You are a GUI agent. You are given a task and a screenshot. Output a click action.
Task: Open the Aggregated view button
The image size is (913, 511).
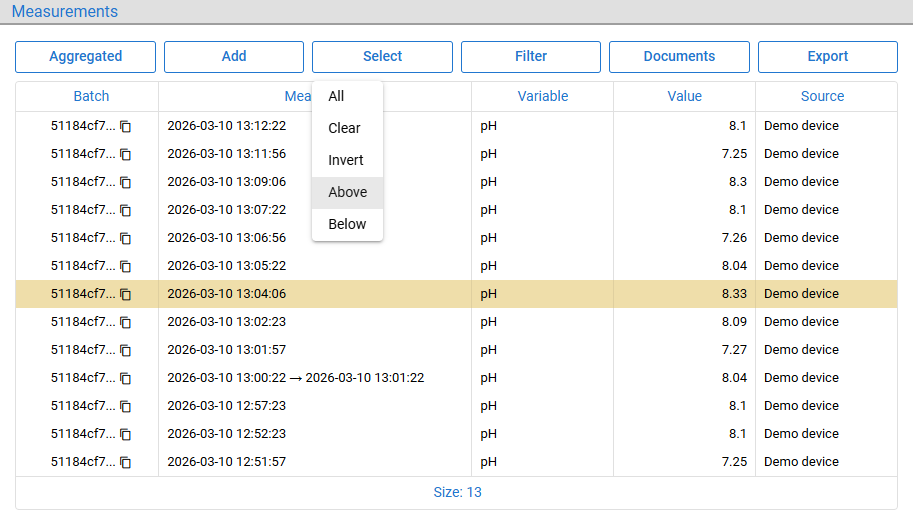(86, 56)
